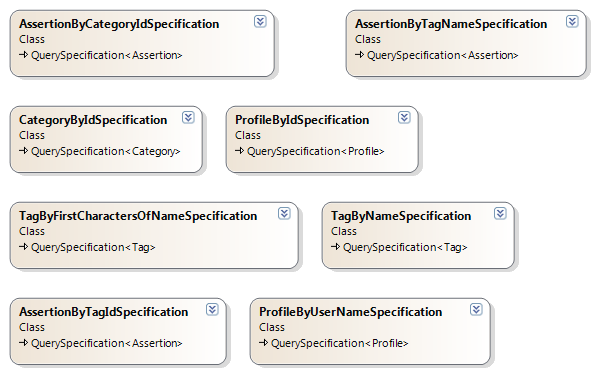This screenshot has height=373, width=595.
Task: Click QuerySpecification<Category> base type label
Action: coord(105,151)
